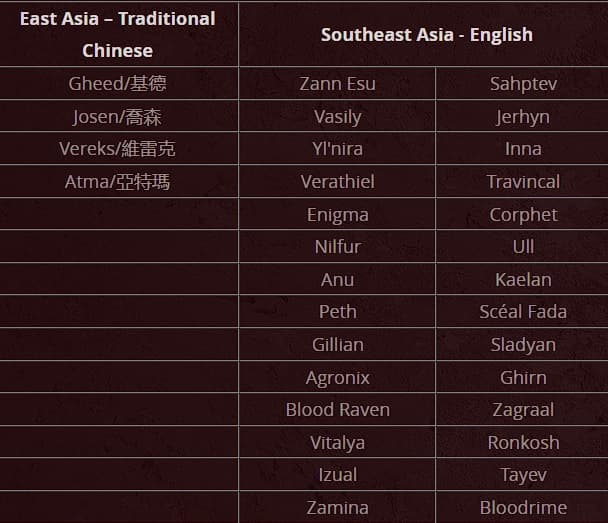608x523 pixels.
Task: Select the Verathiel cell
Action: coord(337,182)
